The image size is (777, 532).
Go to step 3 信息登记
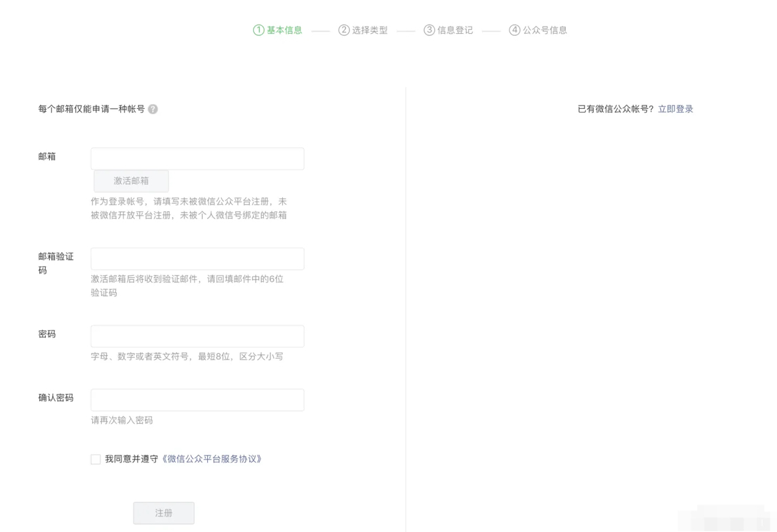(448, 30)
